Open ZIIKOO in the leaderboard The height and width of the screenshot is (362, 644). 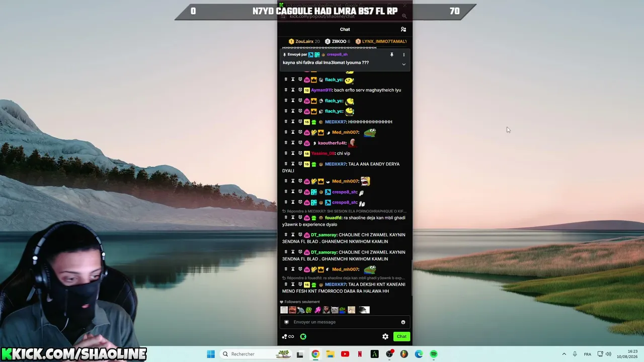click(337, 41)
